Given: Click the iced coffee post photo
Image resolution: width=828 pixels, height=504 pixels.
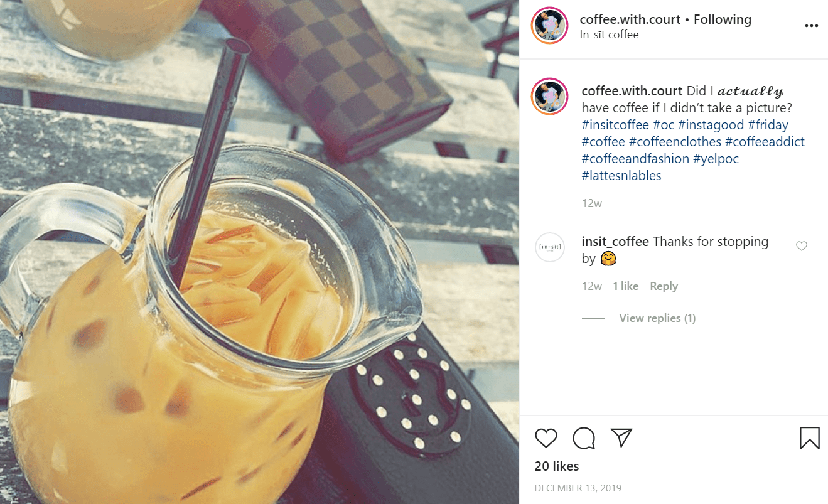Looking at the screenshot, I should pyautogui.click(x=259, y=252).
